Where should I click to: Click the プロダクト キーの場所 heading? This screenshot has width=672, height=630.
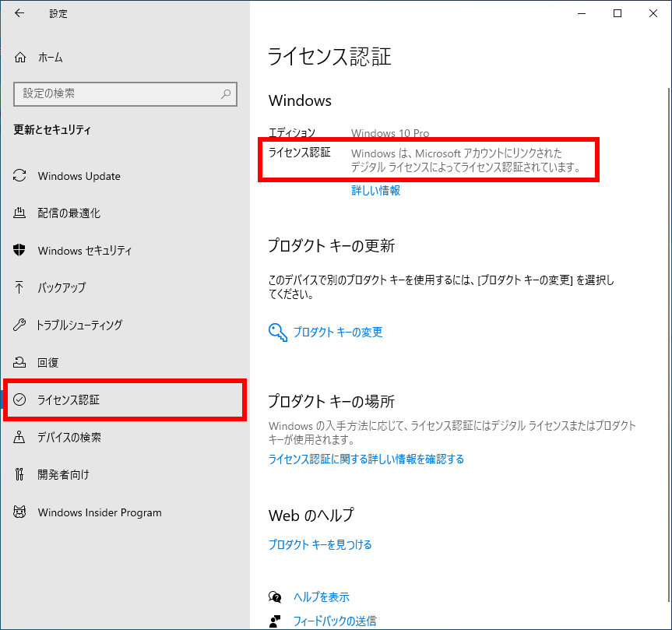pyautogui.click(x=331, y=401)
